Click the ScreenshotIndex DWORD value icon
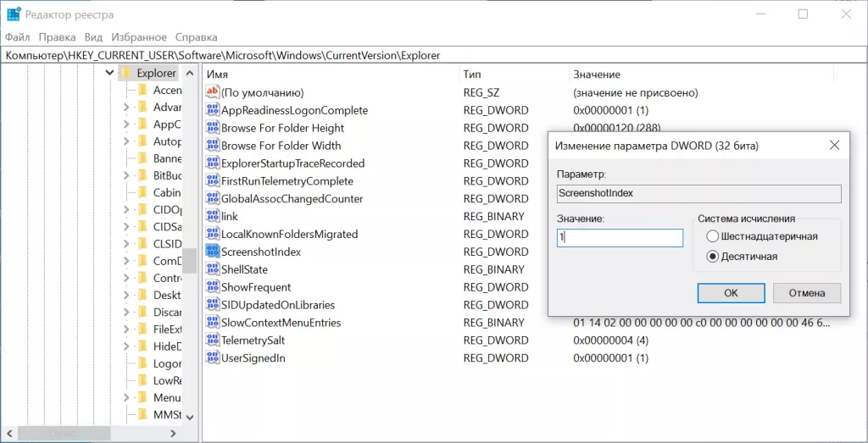This screenshot has height=443, width=868. [x=213, y=252]
